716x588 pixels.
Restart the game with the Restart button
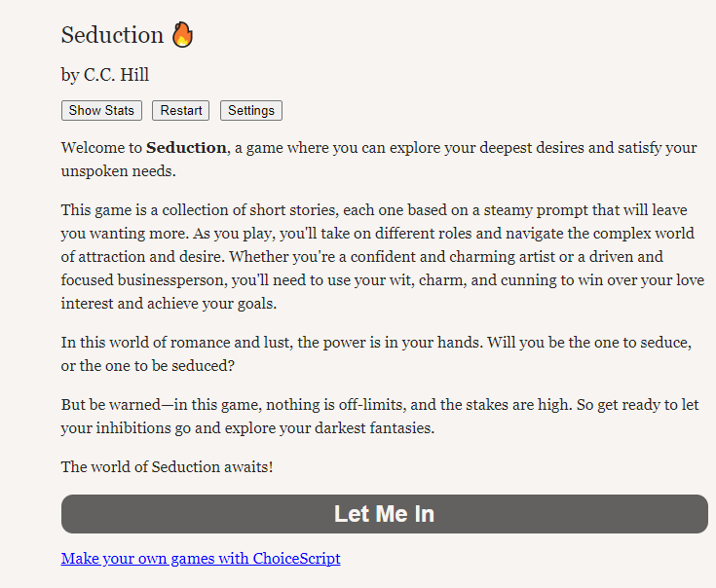181,110
